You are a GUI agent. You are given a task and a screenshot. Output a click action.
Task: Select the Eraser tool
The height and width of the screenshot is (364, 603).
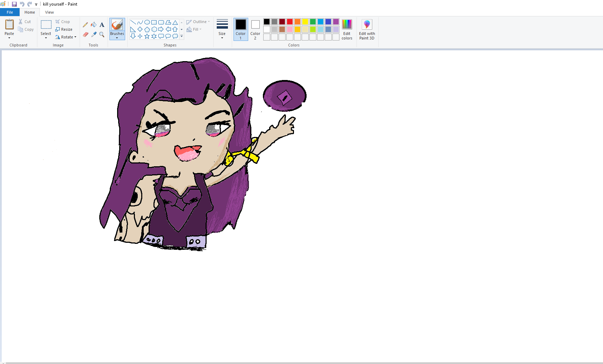[85, 35]
